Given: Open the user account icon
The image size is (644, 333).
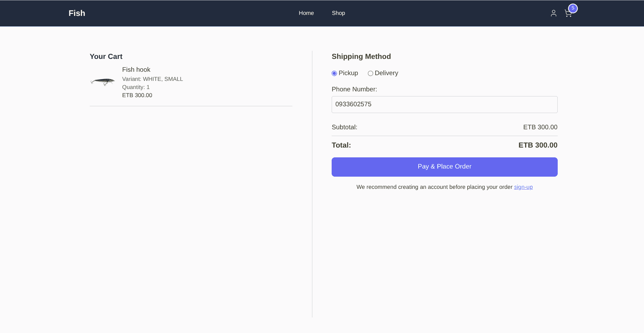Looking at the screenshot, I should tap(554, 13).
